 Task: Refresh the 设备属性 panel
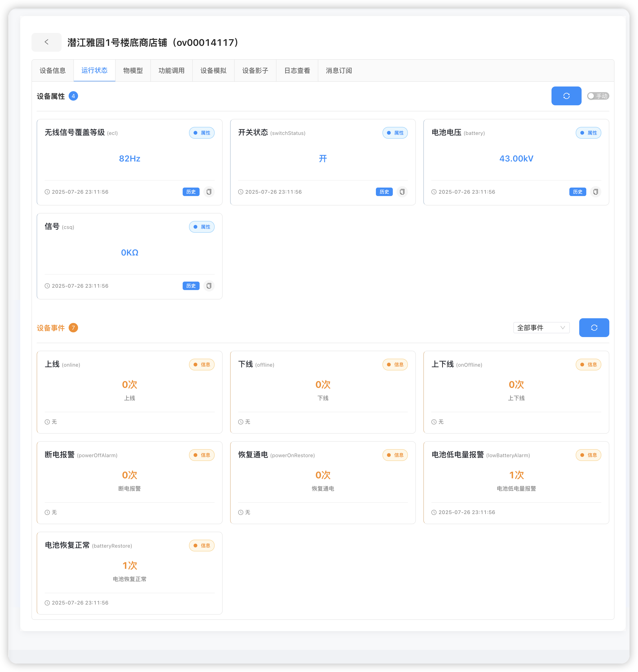pyautogui.click(x=566, y=96)
